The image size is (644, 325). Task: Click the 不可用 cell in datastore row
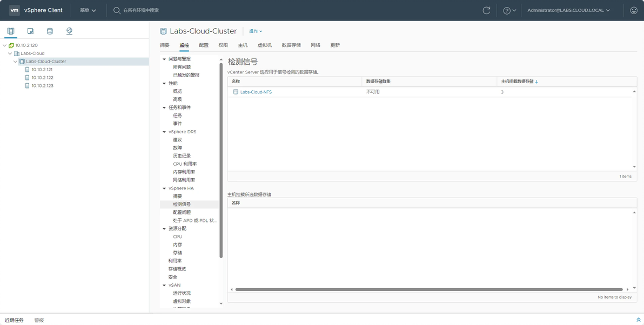(373, 92)
